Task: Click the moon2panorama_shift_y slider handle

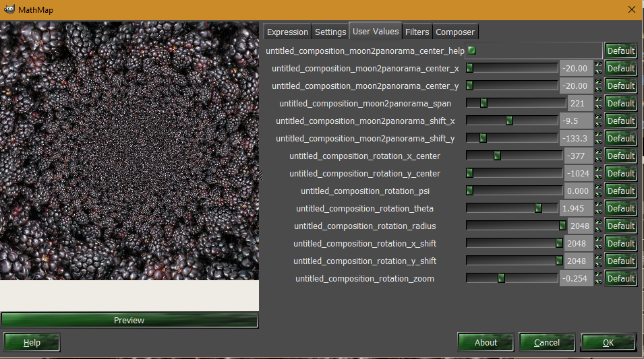Action: pyautogui.click(x=483, y=138)
